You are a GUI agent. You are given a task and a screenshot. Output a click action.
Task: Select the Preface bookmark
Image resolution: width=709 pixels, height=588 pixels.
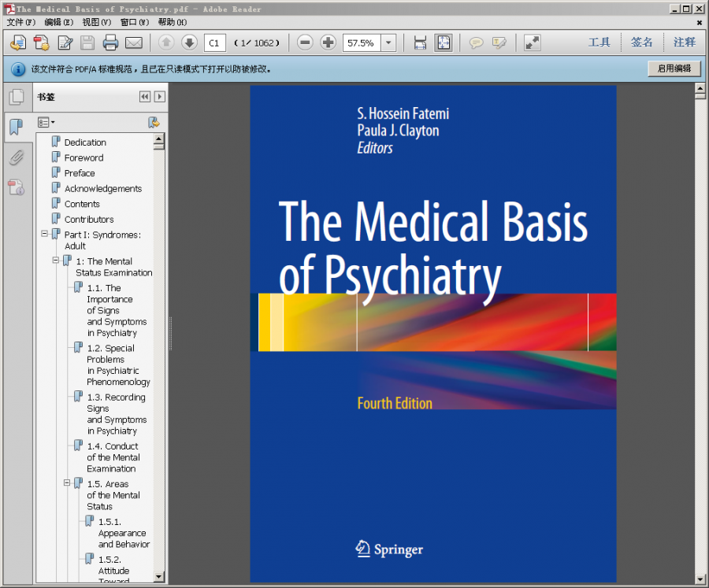[80, 173]
